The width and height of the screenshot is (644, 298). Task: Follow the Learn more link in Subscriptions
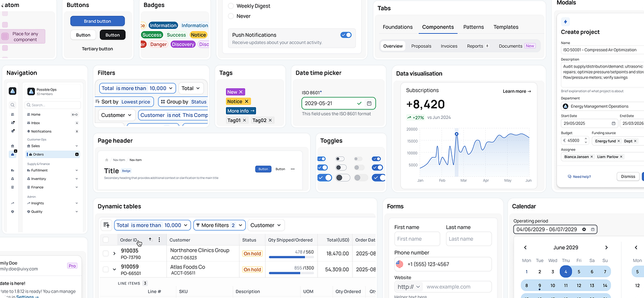tap(516, 91)
